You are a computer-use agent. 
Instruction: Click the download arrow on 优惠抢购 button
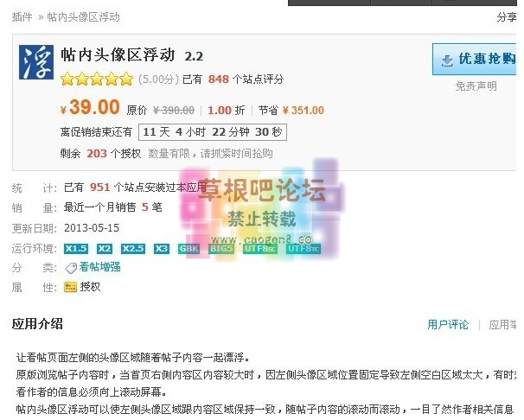[x=447, y=60]
